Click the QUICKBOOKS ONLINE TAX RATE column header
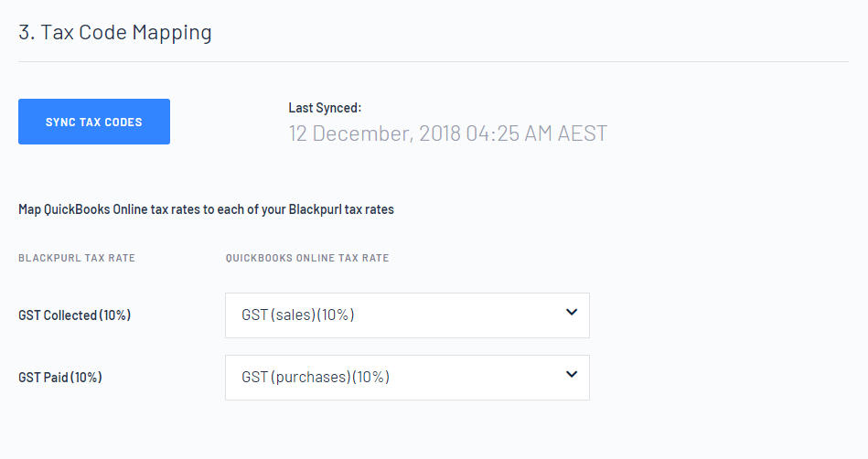The height and width of the screenshot is (459, 868). (307, 258)
